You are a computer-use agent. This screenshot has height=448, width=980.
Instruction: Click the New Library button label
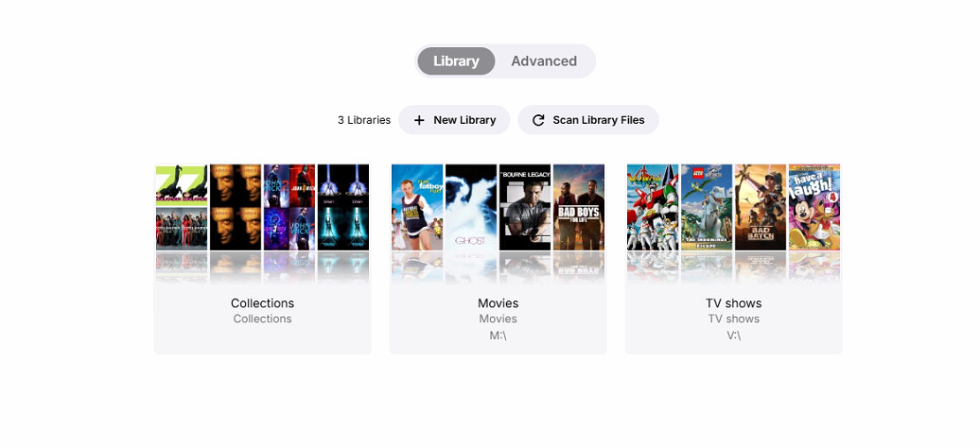464,120
